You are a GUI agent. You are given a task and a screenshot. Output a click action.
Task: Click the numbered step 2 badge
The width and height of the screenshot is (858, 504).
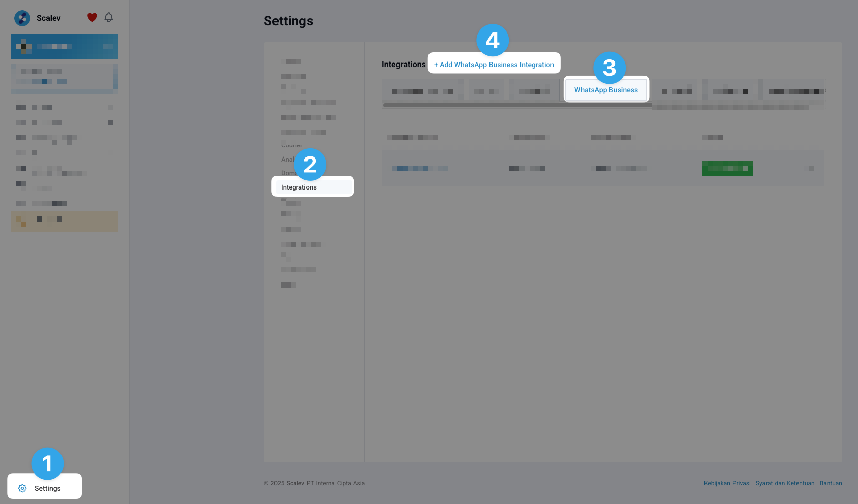310,165
